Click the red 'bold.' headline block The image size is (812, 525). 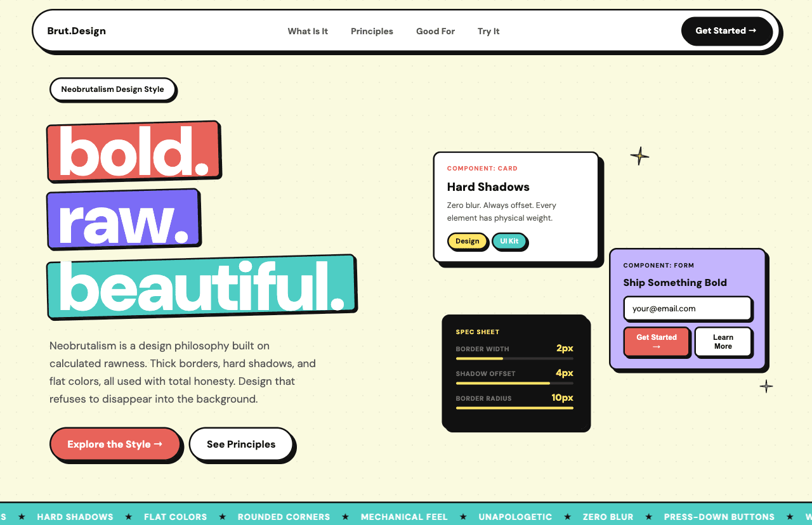pos(133,151)
